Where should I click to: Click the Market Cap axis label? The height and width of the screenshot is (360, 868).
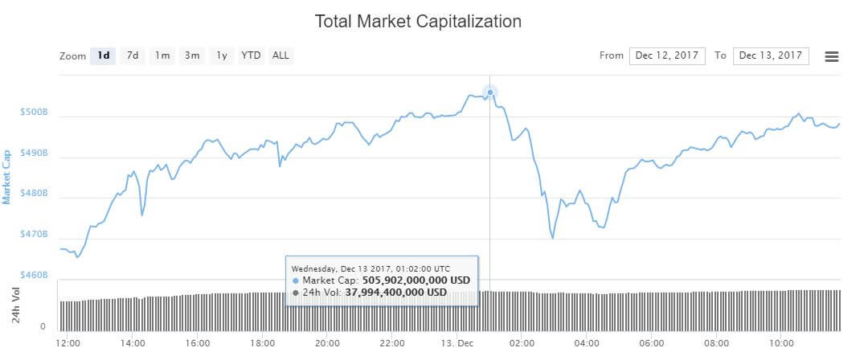pos(7,176)
